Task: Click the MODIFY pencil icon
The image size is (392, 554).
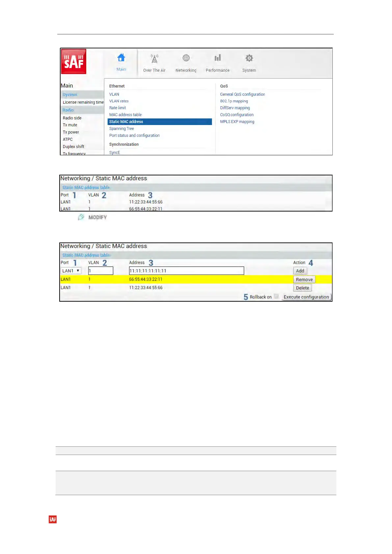Action: (x=81, y=217)
